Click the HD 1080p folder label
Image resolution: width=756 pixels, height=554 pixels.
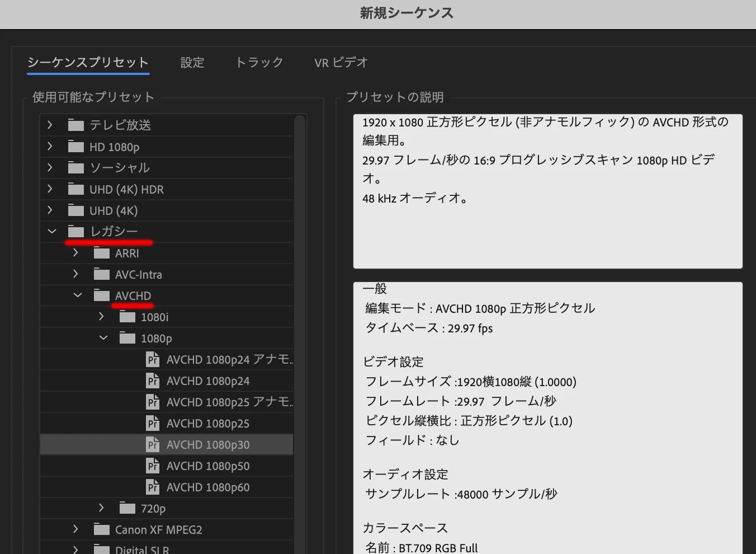coord(115,147)
